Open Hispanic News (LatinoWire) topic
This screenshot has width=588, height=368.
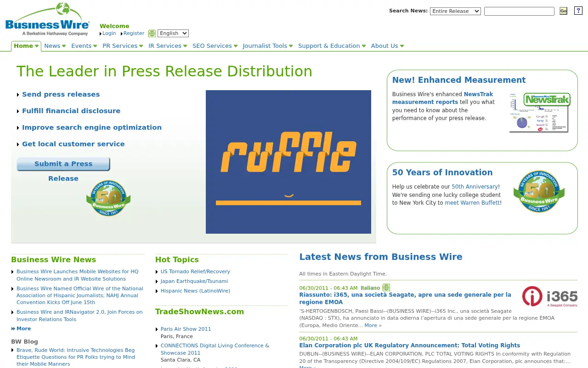pos(195,291)
